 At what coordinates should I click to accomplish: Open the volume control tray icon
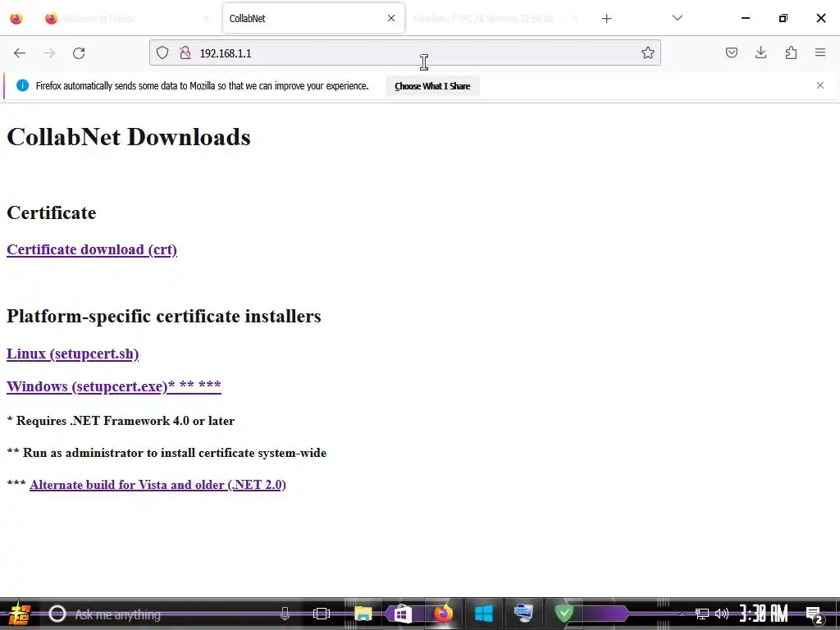point(722,614)
